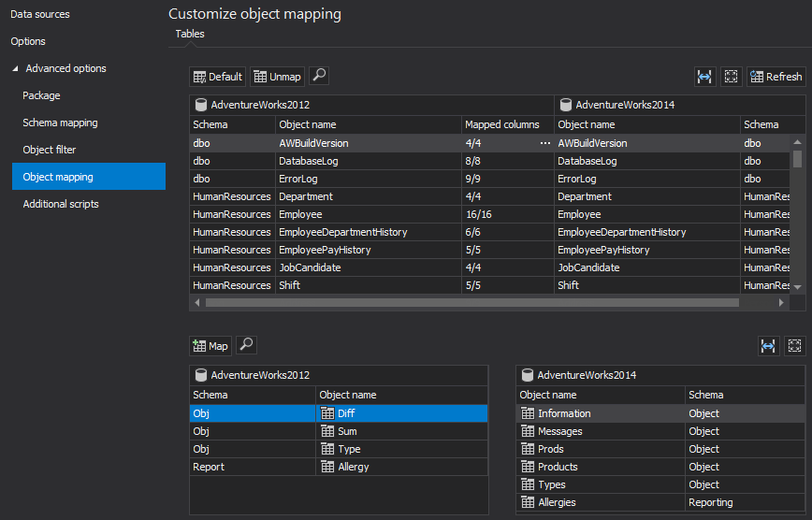
Task: Select the Employee source object cell
Action: [369, 214]
